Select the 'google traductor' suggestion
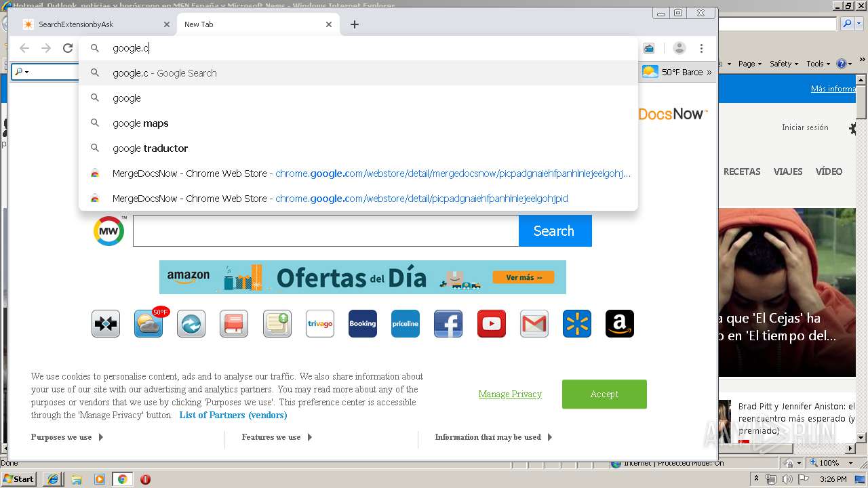 pyautogui.click(x=358, y=148)
